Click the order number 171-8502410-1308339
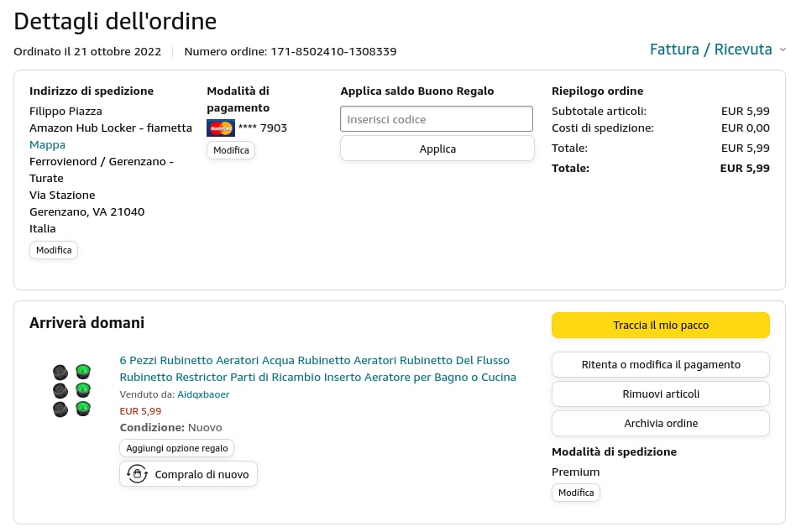796x532 pixels. [x=333, y=51]
